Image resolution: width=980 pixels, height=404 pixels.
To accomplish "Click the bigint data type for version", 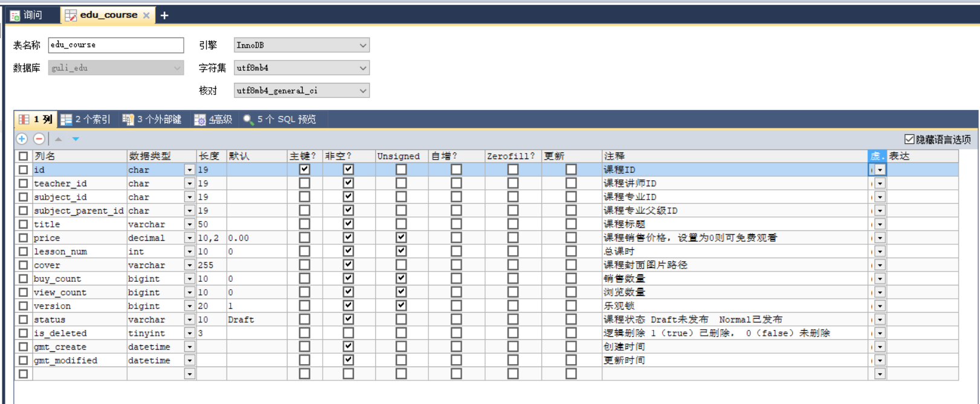I will pos(155,306).
